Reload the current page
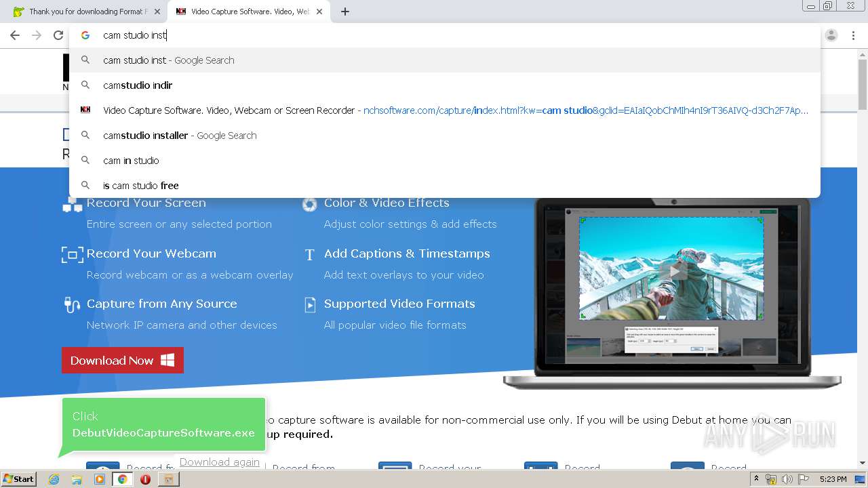The image size is (868, 488). click(58, 35)
